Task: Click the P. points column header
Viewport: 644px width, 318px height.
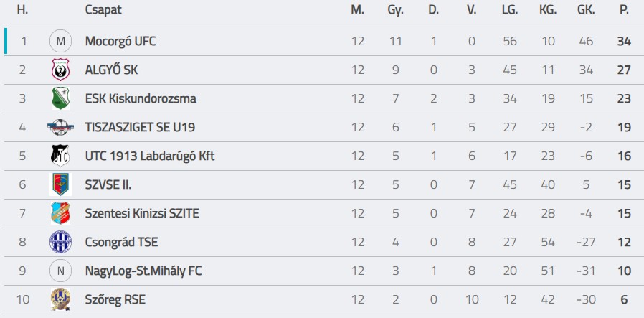Action: coord(624,10)
